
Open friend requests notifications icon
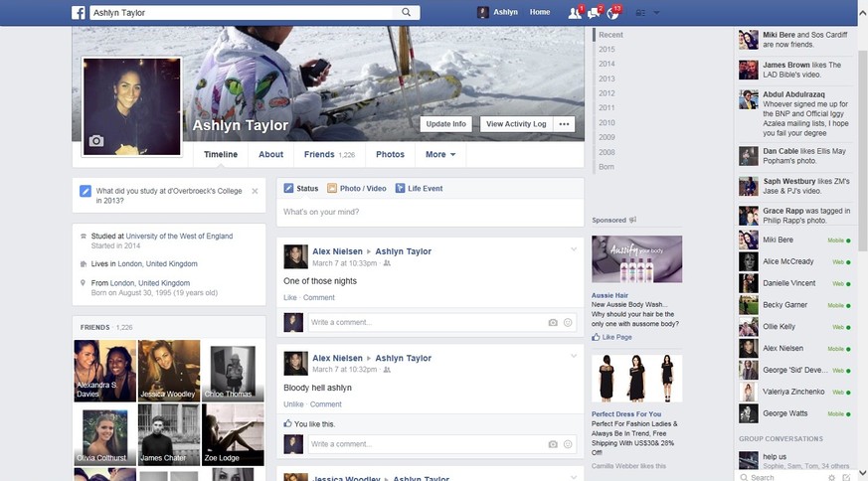point(575,12)
